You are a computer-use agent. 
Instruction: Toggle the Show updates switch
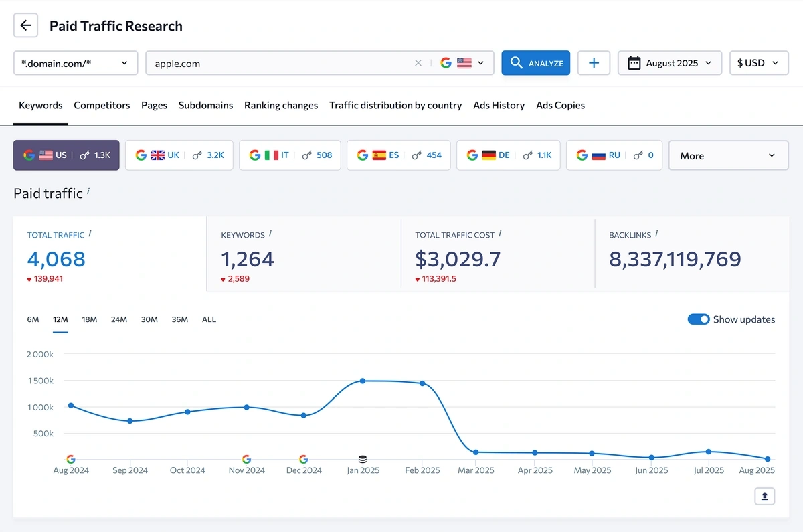point(699,319)
